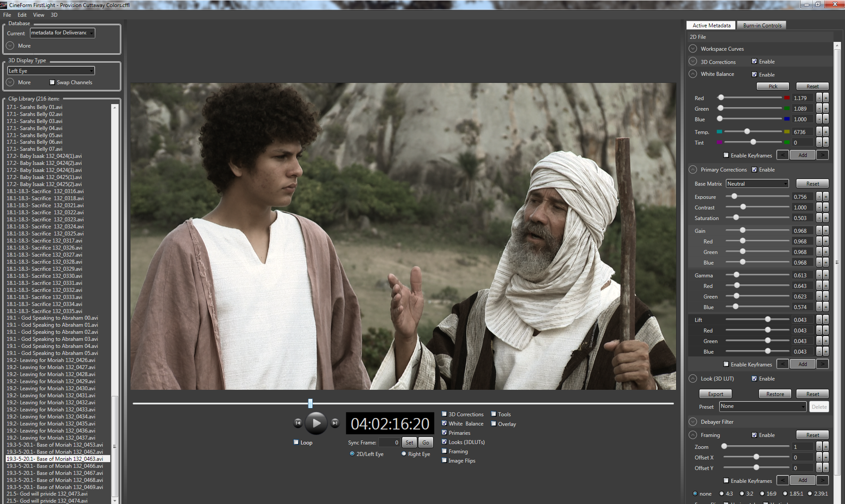Click the skip to next frame icon
This screenshot has width=845, height=504.
[x=335, y=423]
